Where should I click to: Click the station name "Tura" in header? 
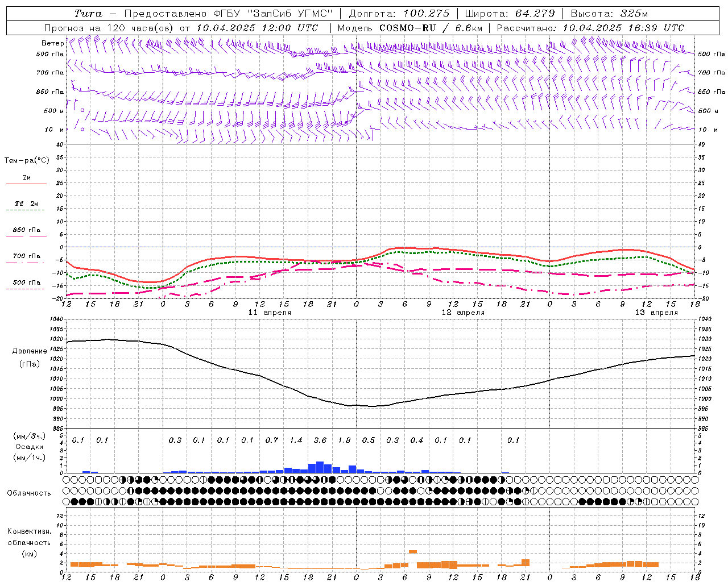tap(88, 14)
